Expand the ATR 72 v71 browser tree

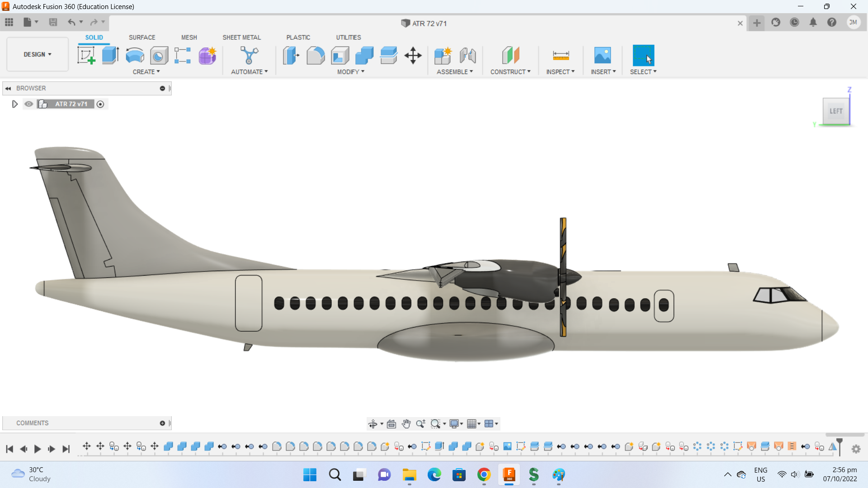click(x=14, y=104)
